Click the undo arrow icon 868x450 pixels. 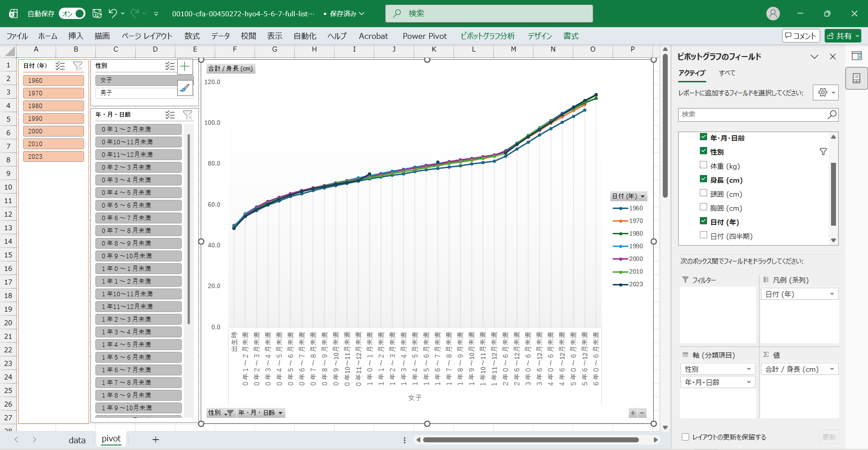[x=113, y=14]
